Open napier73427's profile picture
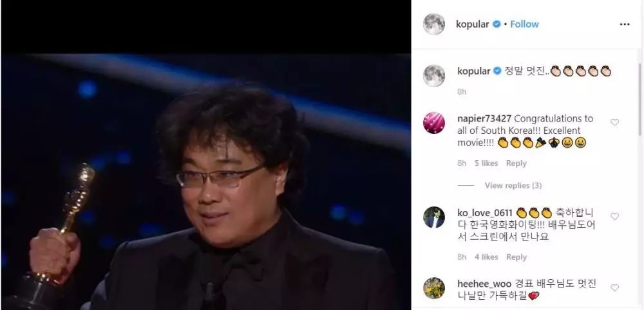The width and height of the screenshot is (644, 310). click(x=434, y=123)
